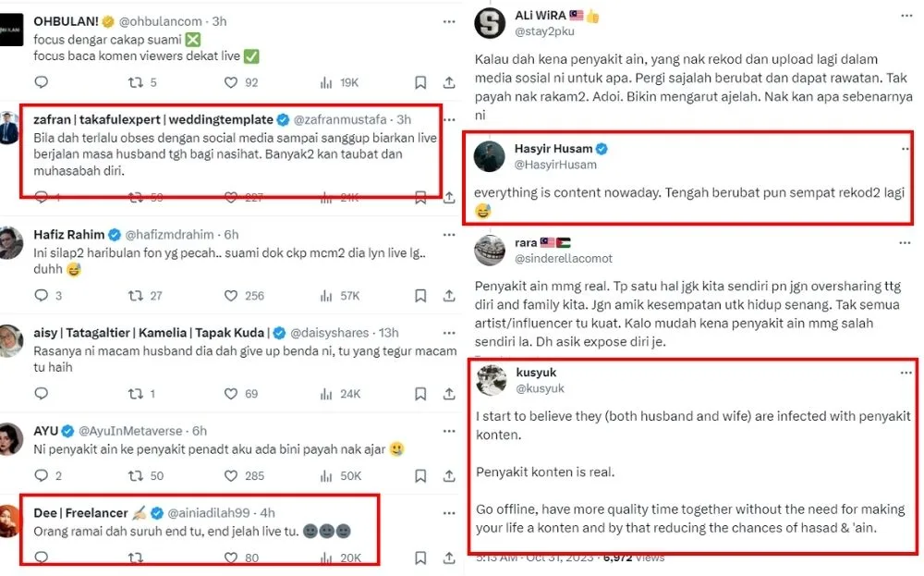Open more options on ALi WiRA's tweet
The height and width of the screenshot is (576, 924).
pyautogui.click(x=906, y=17)
